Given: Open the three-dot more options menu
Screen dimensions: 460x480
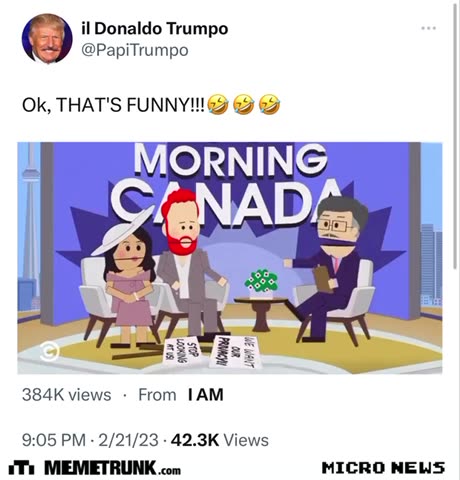Looking at the screenshot, I should tap(429, 28).
